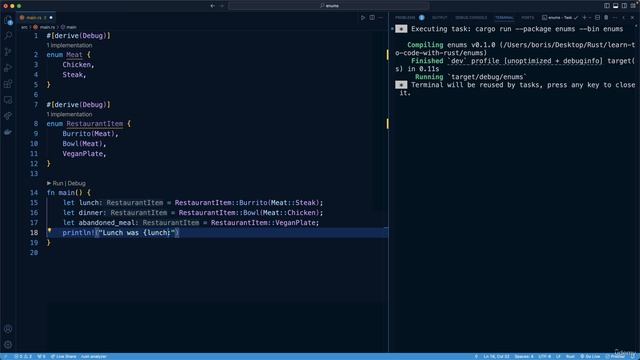
Task: Toggle the Secondary Side Bar layout icon
Action: pyautogui.click(x=624, y=6)
